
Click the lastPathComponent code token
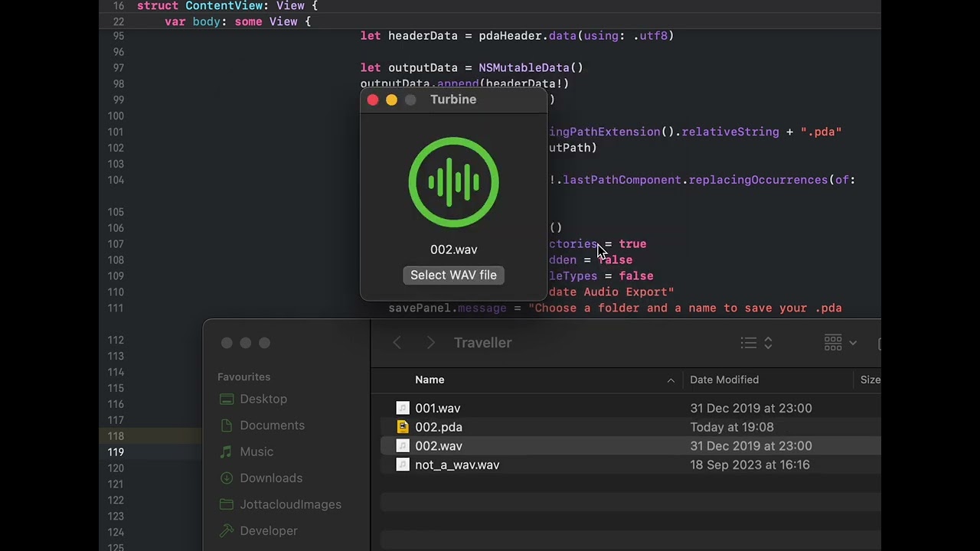click(x=622, y=180)
